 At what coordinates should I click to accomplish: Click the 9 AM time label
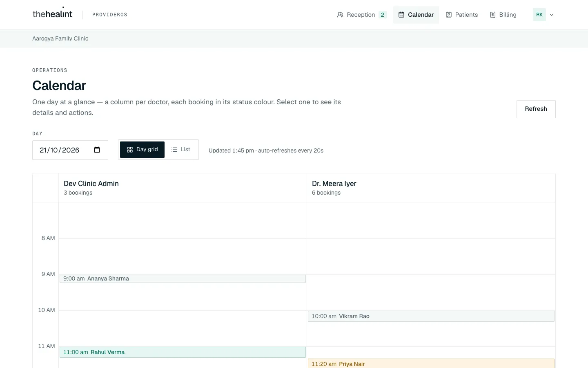[48, 274]
